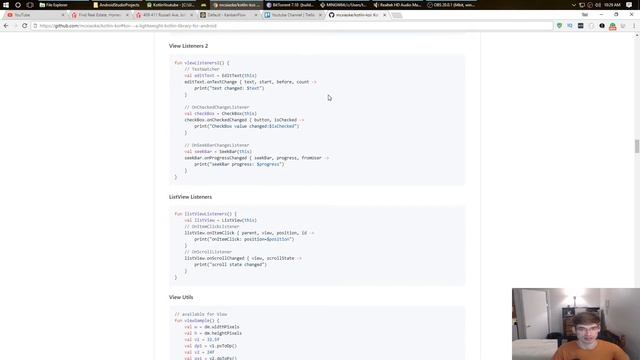Click the View Listeners 2 heading
Image resolution: width=640 pixels, height=360 pixels.
point(189,46)
